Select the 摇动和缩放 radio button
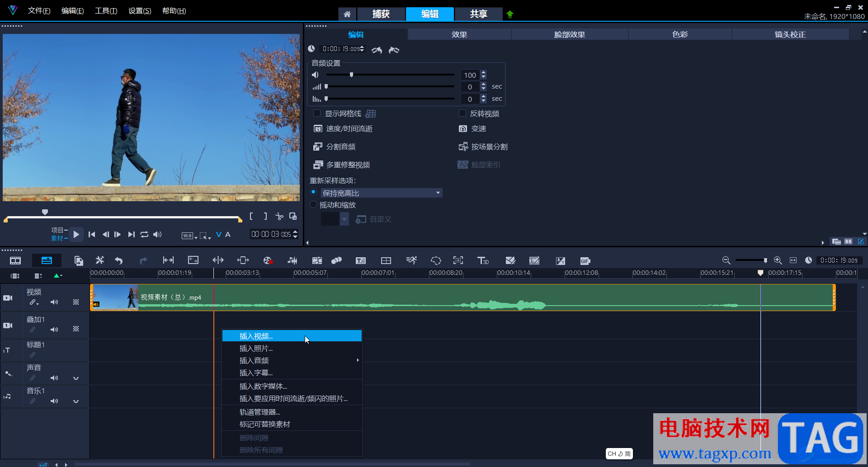This screenshot has height=467, width=868. [x=313, y=205]
